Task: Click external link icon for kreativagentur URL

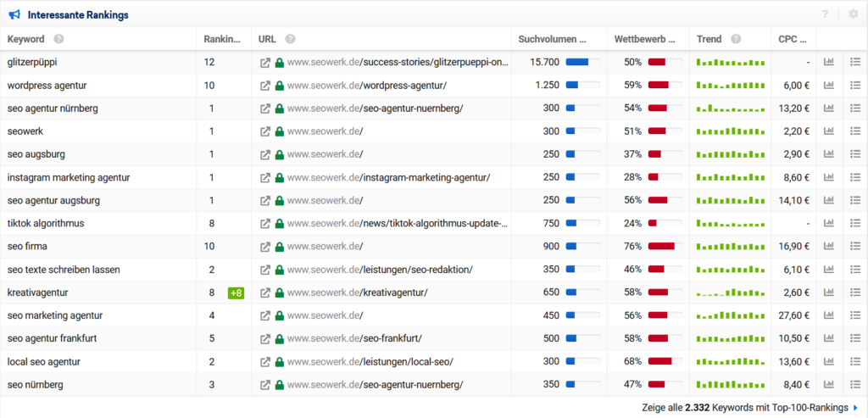Action: 265,293
